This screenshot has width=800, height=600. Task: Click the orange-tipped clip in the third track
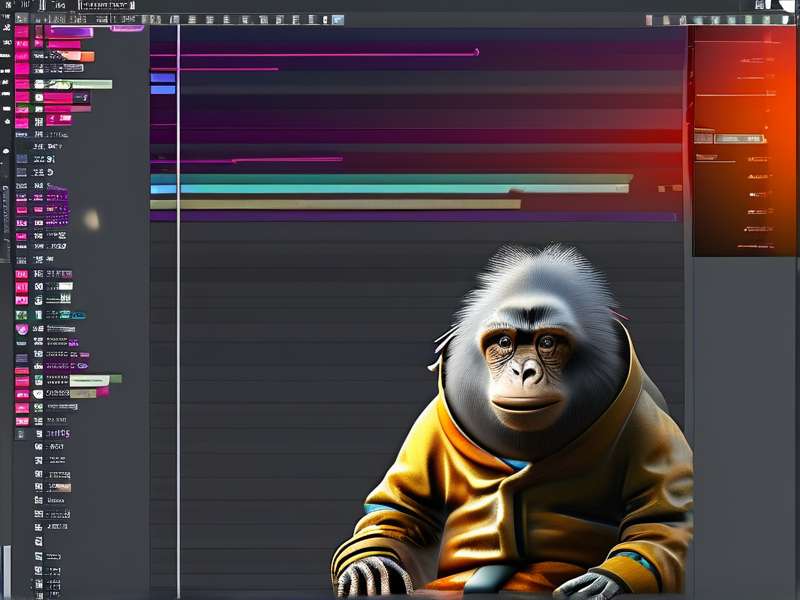(71, 56)
